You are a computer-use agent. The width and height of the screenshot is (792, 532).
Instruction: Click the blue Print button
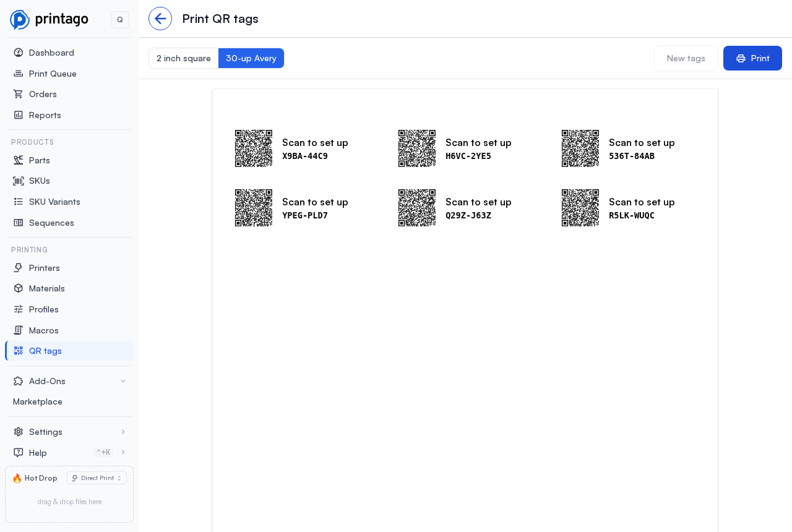point(752,58)
